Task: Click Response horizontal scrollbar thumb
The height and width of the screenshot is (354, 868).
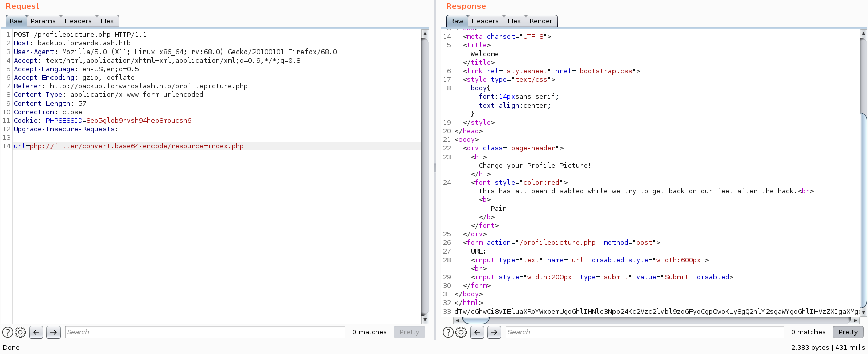Action: [x=476, y=320]
